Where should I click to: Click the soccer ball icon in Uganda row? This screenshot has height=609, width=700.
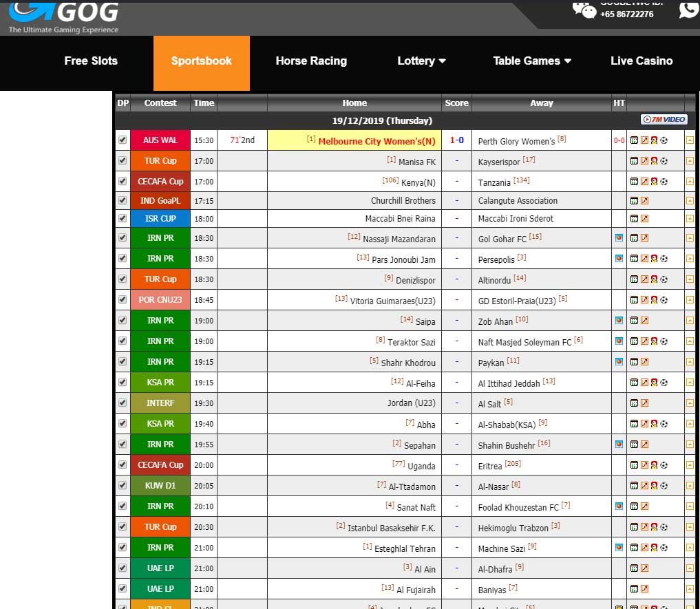(x=664, y=464)
